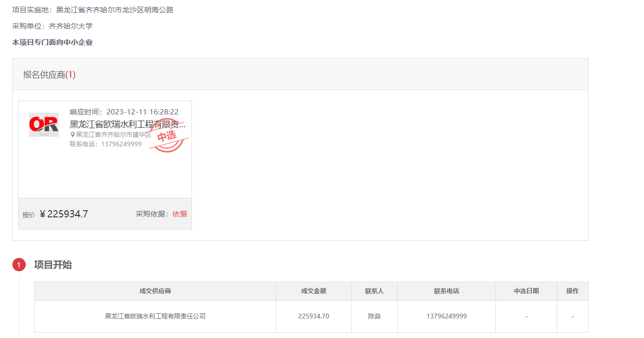Click the OR supplier logo thumbnail

coord(44,125)
